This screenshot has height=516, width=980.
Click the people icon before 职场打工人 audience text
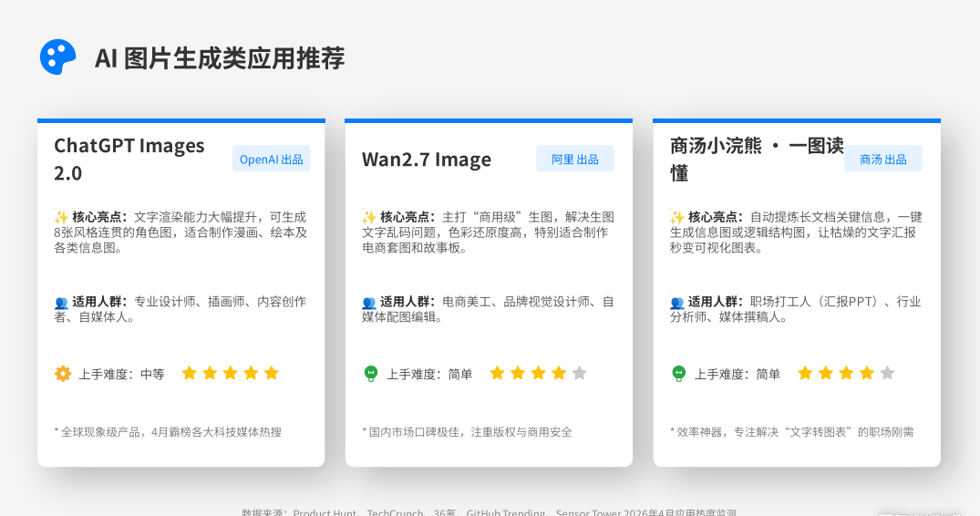point(677,303)
